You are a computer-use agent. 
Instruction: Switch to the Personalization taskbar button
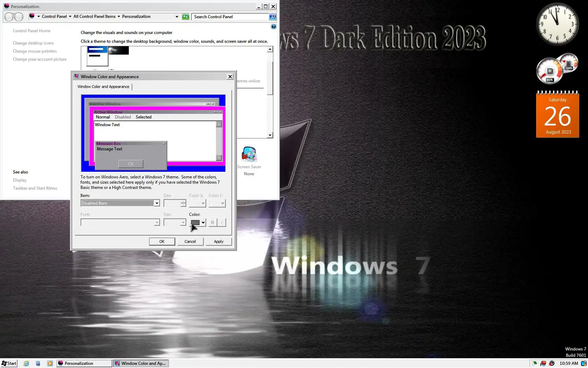click(x=84, y=363)
